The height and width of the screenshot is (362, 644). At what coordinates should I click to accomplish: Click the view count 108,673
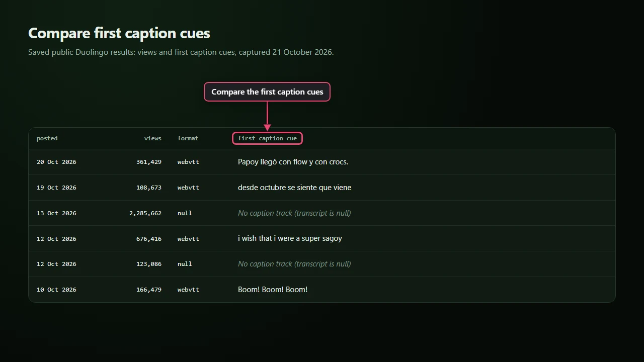pos(149,188)
